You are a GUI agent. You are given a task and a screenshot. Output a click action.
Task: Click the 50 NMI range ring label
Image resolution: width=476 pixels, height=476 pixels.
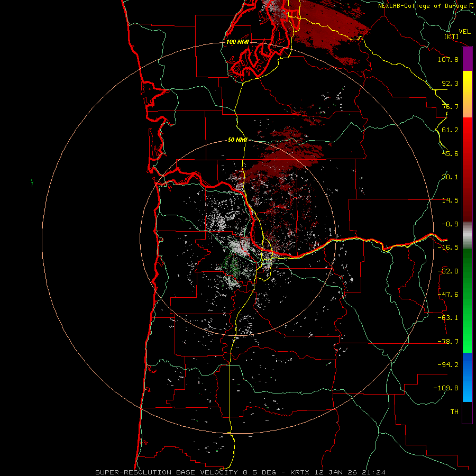click(x=237, y=140)
